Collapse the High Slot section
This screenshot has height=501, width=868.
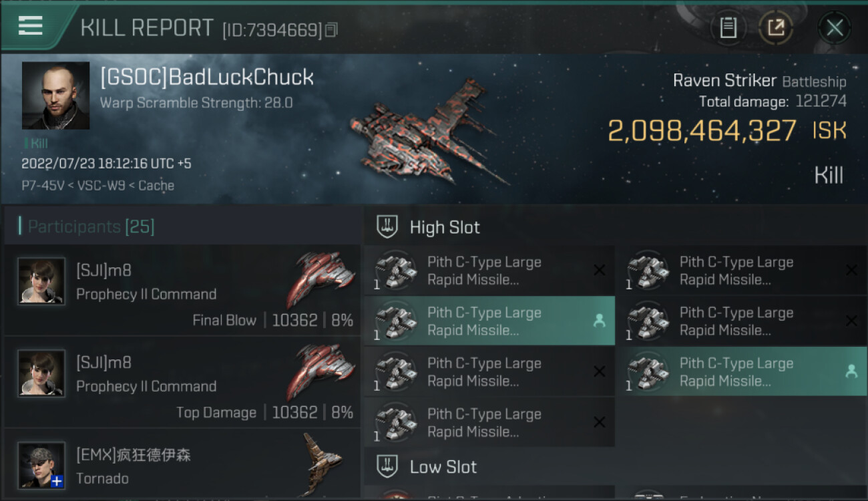coord(429,227)
